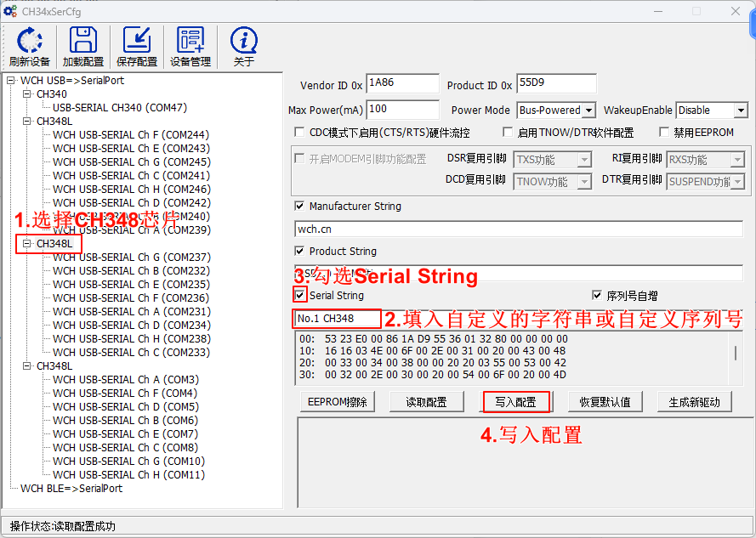The width and height of the screenshot is (756, 538).
Task: Click the EEPROM擦除 erase button
Action: 338,402
